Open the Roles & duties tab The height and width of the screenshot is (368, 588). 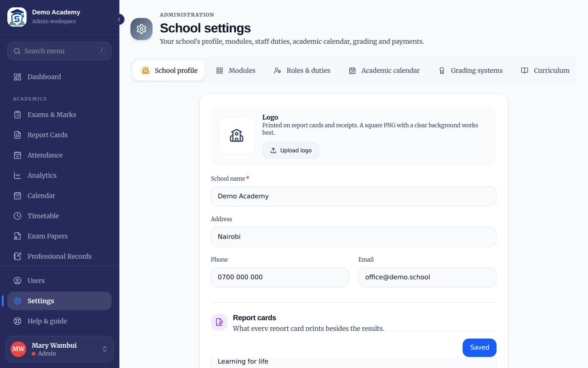tap(302, 71)
